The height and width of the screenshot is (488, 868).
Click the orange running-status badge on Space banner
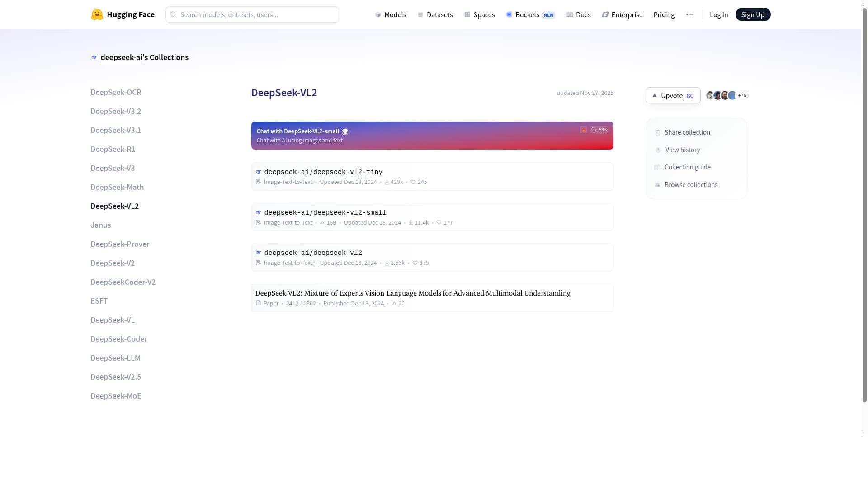click(584, 130)
